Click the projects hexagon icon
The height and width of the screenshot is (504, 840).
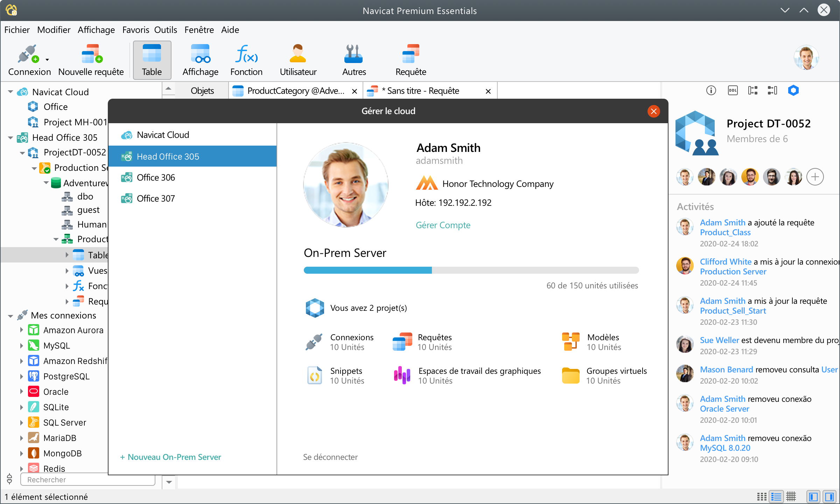tap(315, 308)
